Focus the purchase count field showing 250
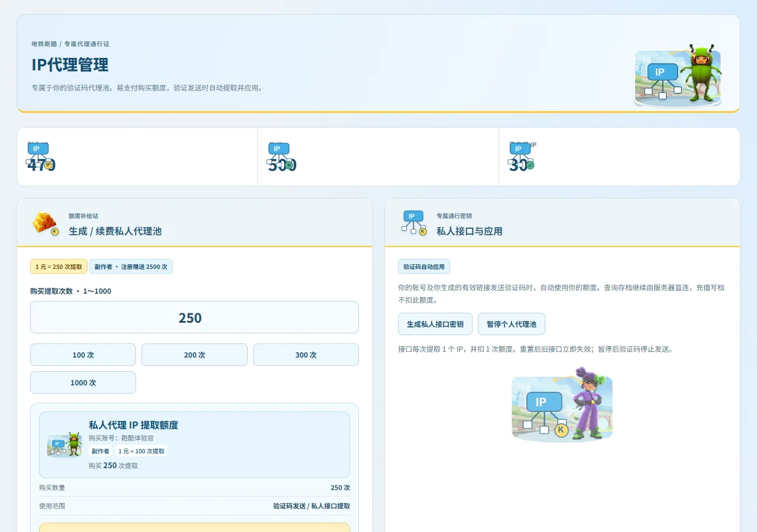 click(x=195, y=317)
